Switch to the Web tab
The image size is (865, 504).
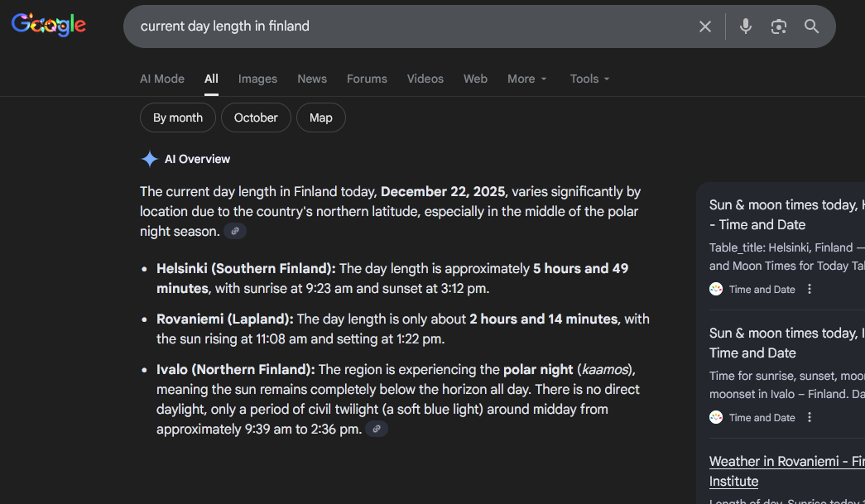[475, 79]
